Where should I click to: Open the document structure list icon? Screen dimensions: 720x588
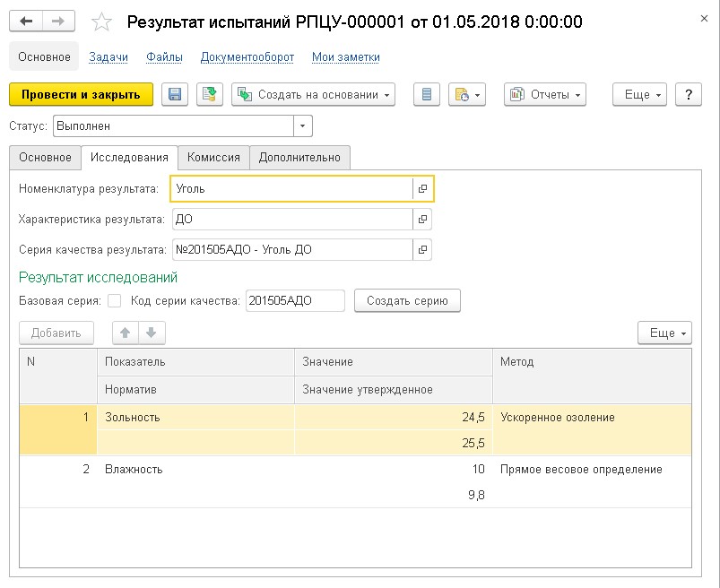pos(427,95)
